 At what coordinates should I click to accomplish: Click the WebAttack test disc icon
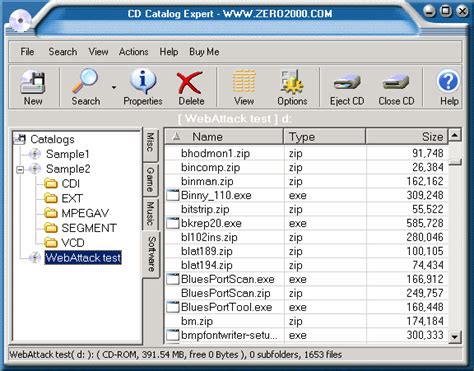pos(35,257)
